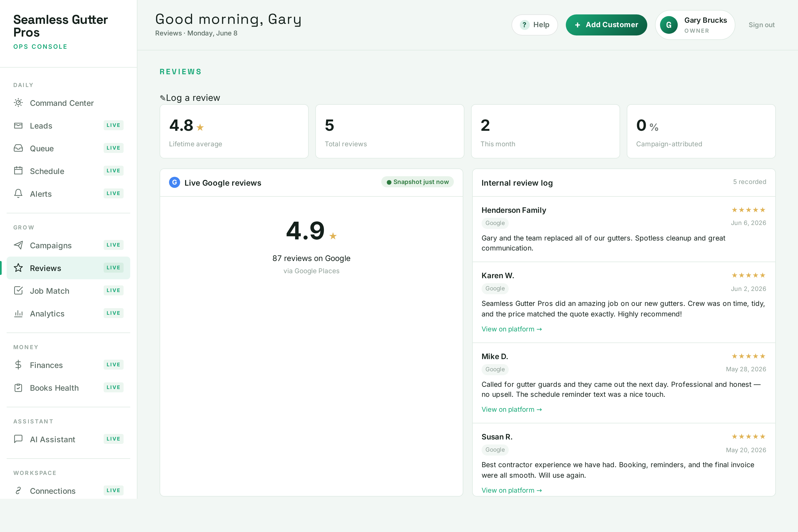Click the AI Assistant chat bubble icon

tap(18, 439)
